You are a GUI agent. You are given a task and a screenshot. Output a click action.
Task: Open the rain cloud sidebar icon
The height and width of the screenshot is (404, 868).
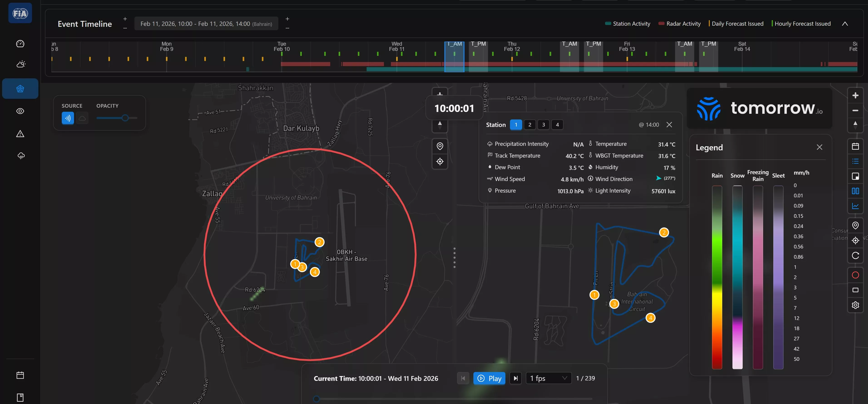click(x=21, y=156)
